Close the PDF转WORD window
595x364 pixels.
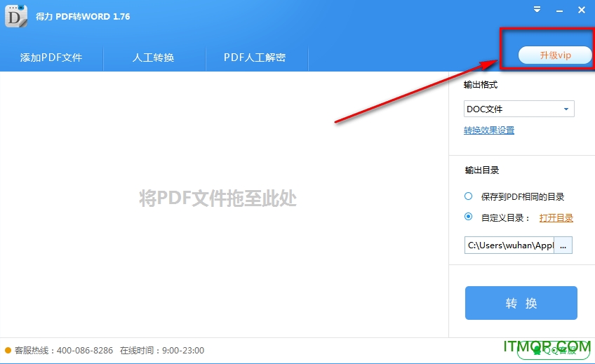pyautogui.click(x=582, y=10)
